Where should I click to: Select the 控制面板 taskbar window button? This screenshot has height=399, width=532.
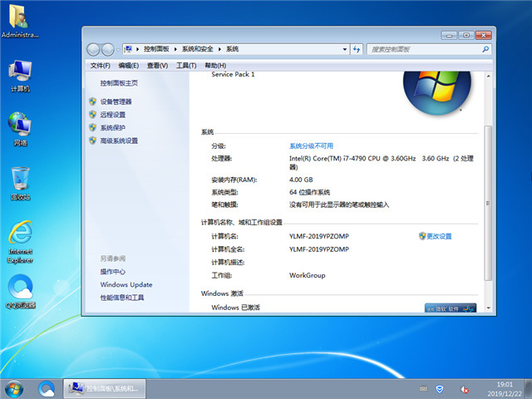[x=105, y=389]
